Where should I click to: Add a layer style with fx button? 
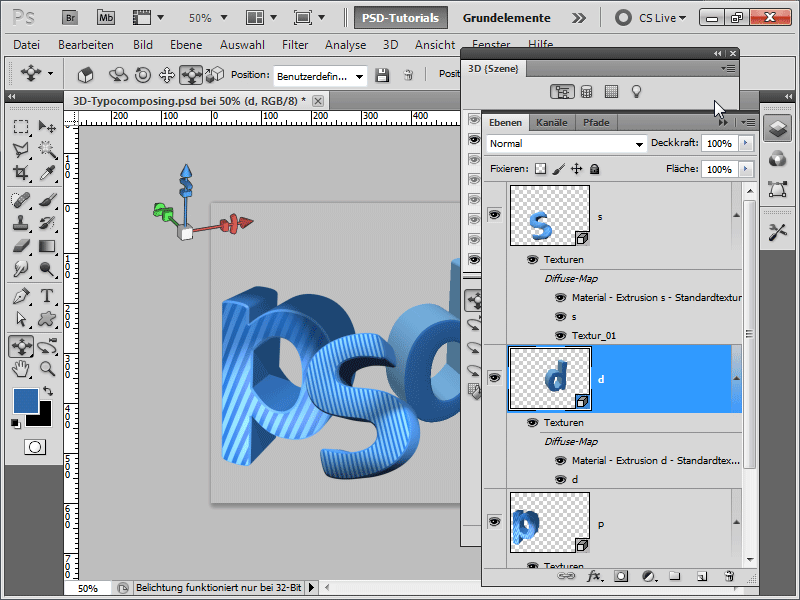point(594,577)
